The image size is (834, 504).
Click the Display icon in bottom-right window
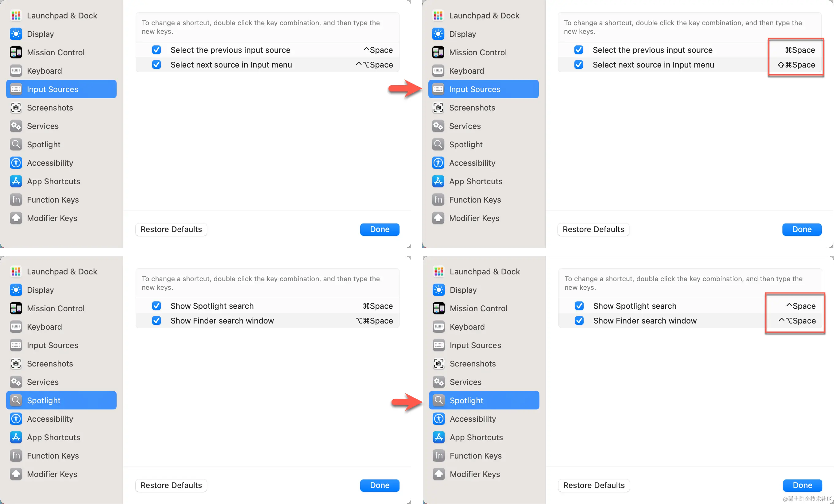[x=439, y=290]
